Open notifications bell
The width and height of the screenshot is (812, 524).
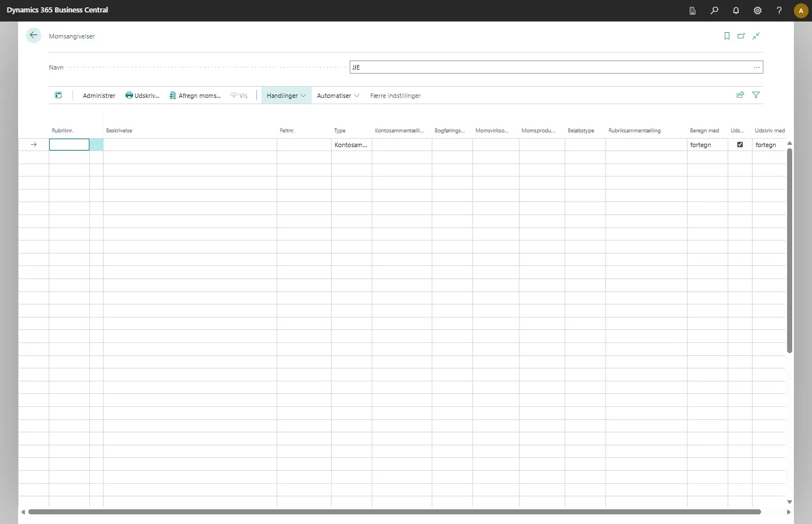[x=736, y=11]
